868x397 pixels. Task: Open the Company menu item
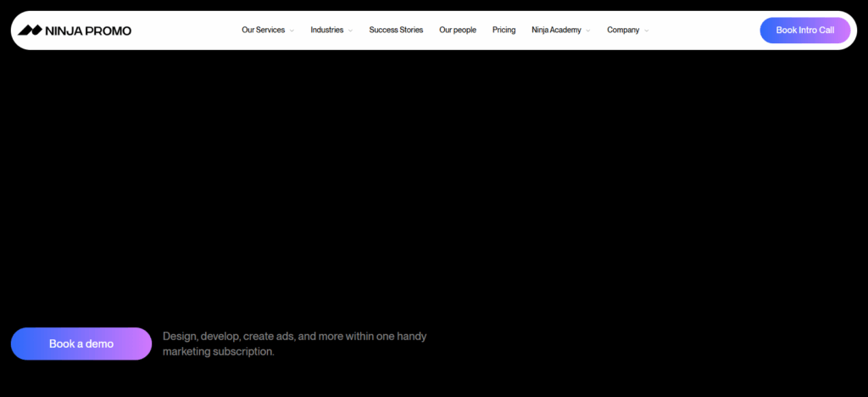click(x=623, y=31)
